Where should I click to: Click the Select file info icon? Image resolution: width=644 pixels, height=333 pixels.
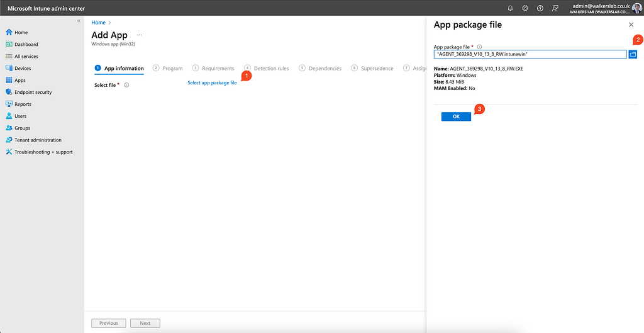[x=126, y=85]
